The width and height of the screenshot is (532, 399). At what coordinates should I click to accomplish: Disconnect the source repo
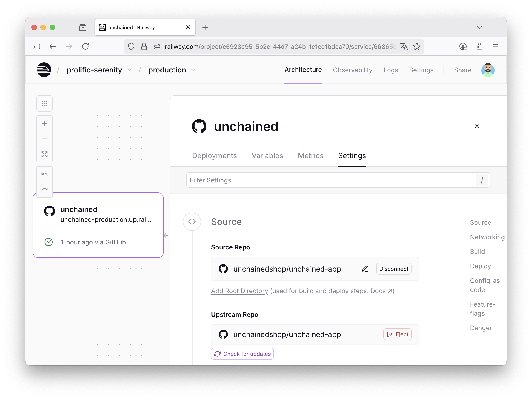[x=393, y=269]
